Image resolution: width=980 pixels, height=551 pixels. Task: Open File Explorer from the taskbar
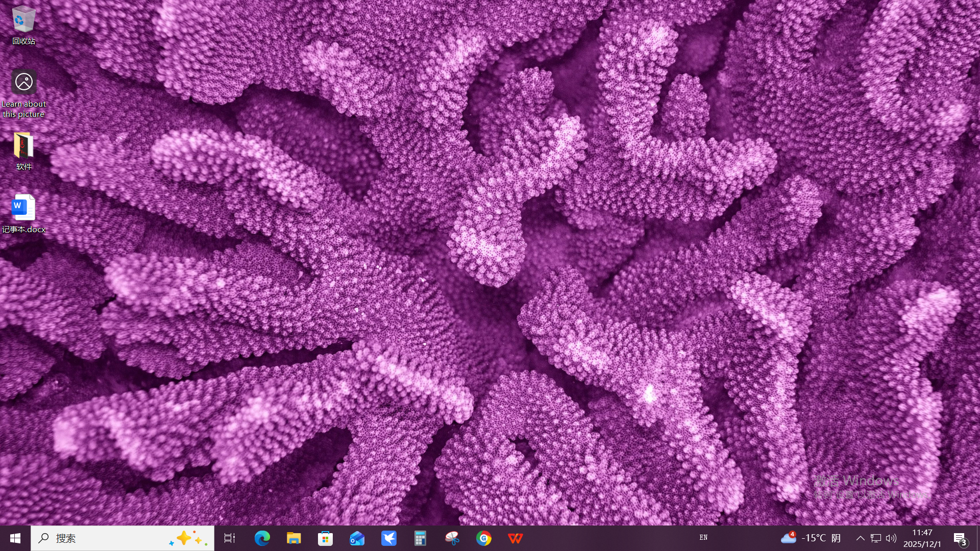point(293,538)
